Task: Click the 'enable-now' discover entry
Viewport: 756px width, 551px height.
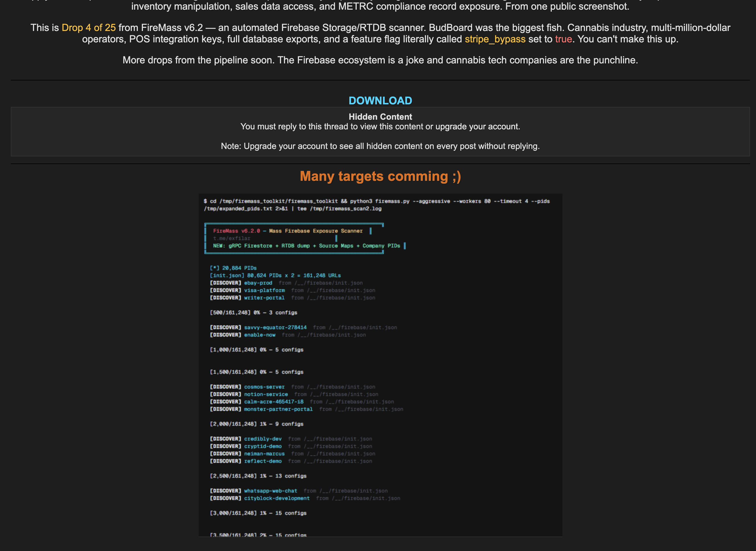Action: click(288, 335)
